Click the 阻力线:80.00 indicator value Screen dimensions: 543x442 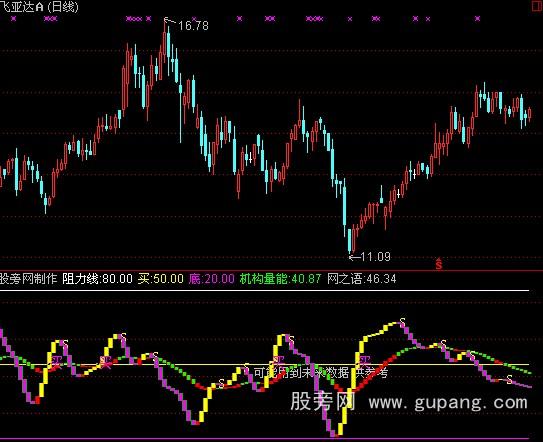pyautogui.click(x=97, y=279)
